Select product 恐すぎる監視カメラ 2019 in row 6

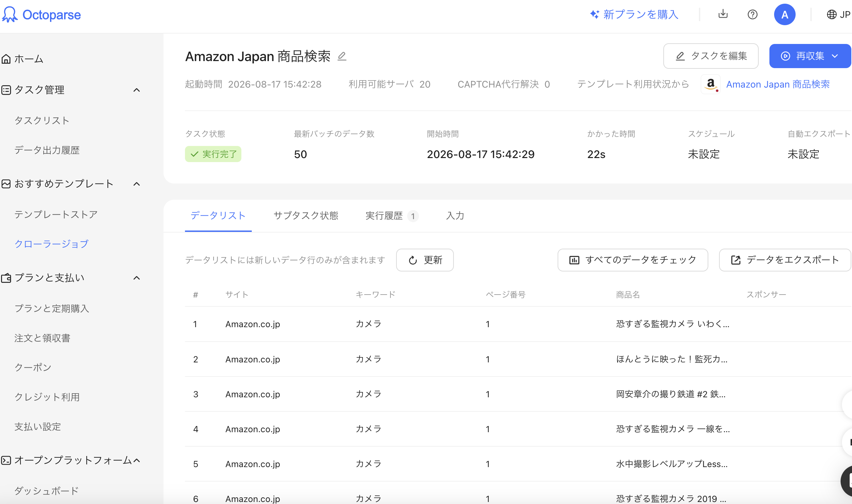[671, 499]
